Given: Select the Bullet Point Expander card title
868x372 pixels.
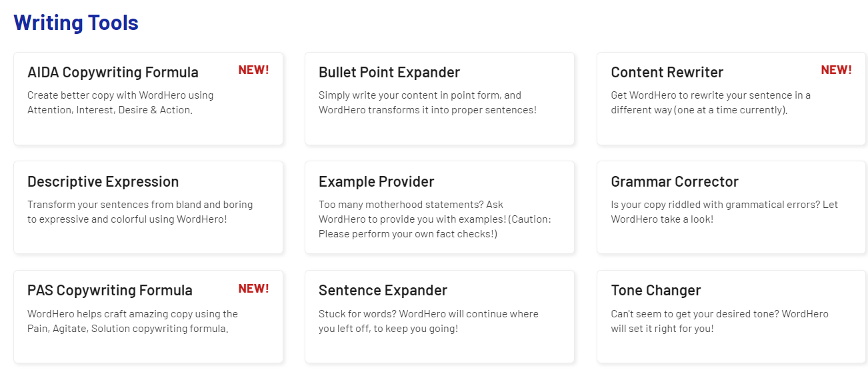Looking at the screenshot, I should pyautogui.click(x=389, y=73).
